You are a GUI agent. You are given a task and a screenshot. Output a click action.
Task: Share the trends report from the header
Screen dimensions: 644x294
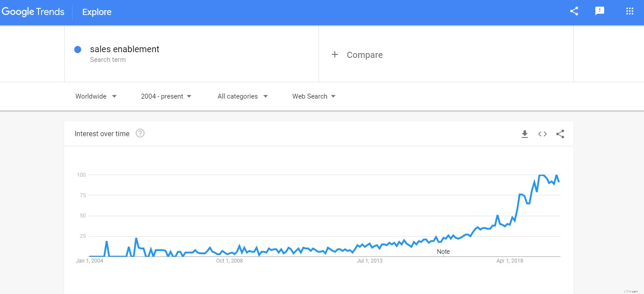[574, 11]
